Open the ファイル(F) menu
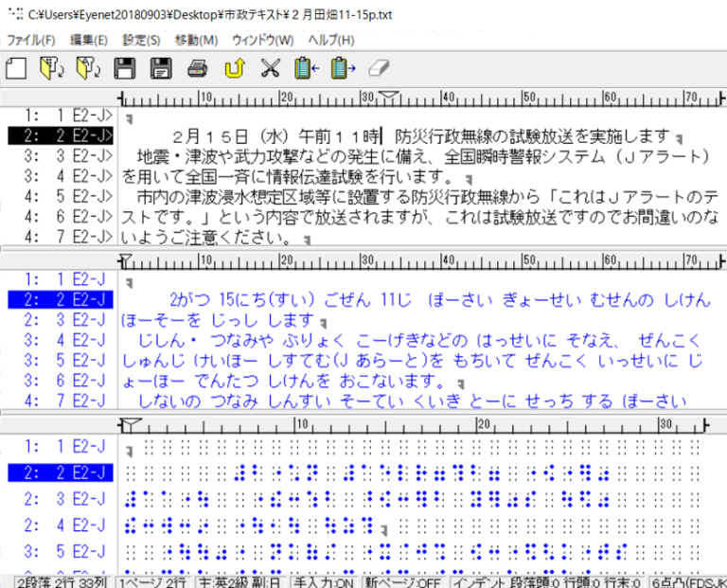Screen dimensions: 727x588 (x=31, y=41)
